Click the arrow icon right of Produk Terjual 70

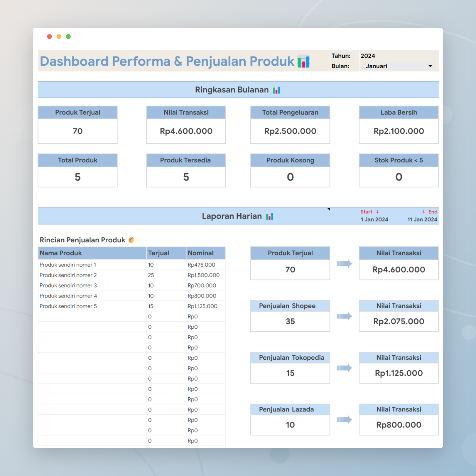click(x=344, y=264)
